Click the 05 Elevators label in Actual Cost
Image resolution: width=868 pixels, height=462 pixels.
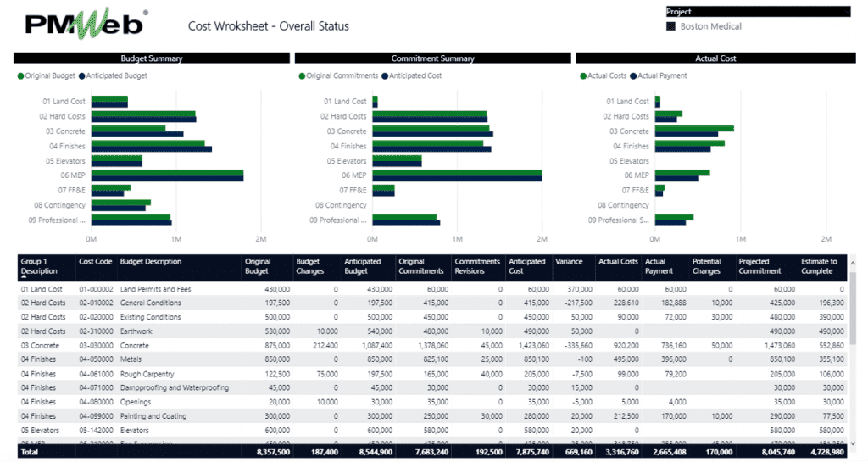(630, 161)
